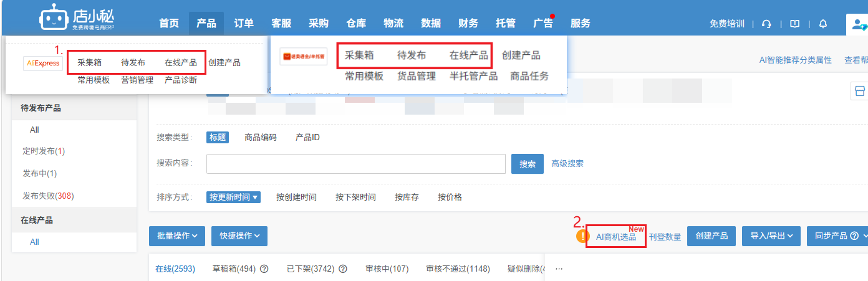
Task: Click the AliExpress platform logo
Action: (x=44, y=63)
